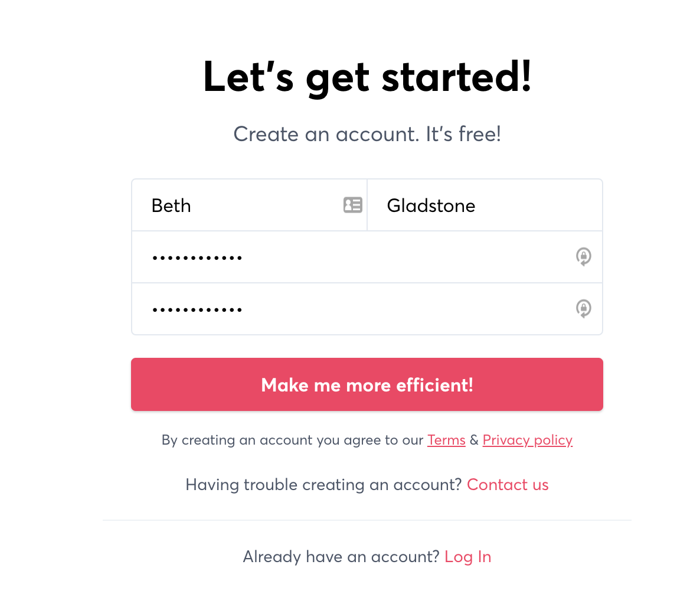Focus the last name field containing Gladstone
Screen dimensions: 700x607
[484, 205]
